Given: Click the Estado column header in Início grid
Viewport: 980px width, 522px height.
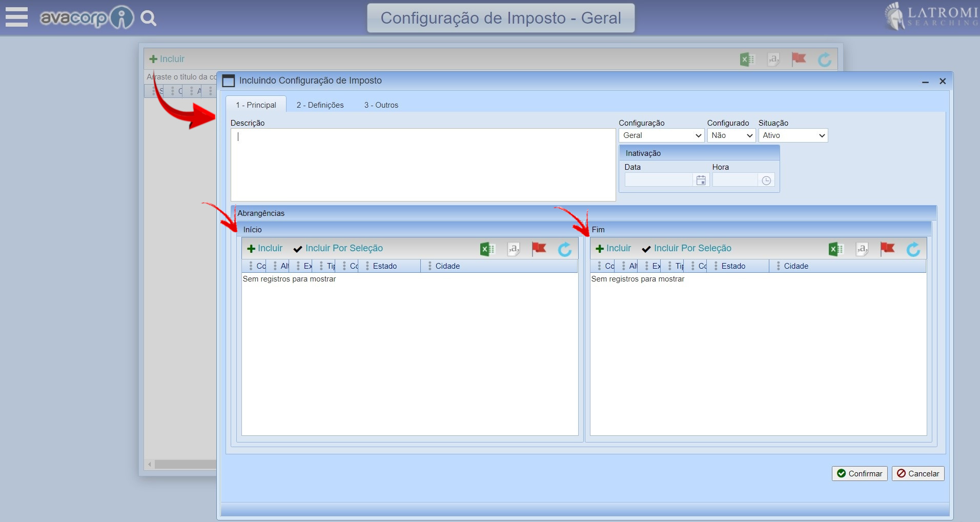Looking at the screenshot, I should (x=385, y=266).
